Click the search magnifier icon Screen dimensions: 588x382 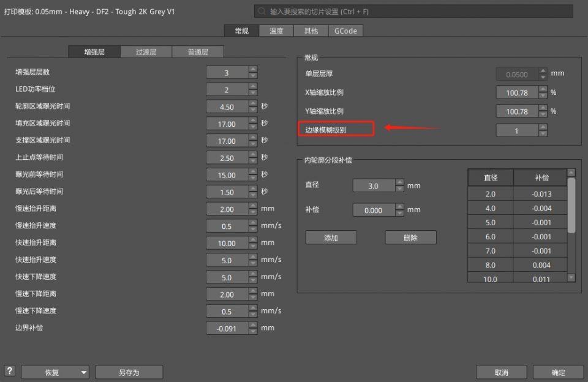262,11
